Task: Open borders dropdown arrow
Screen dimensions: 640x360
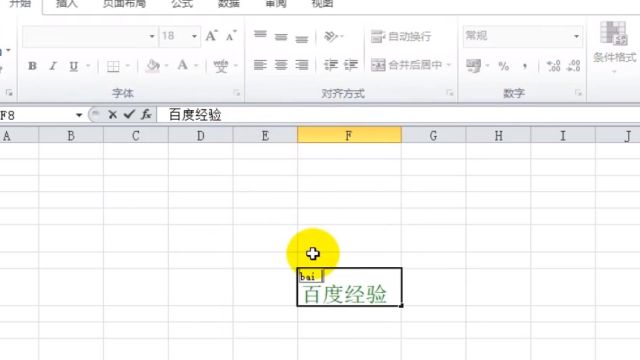Action: 127,66
